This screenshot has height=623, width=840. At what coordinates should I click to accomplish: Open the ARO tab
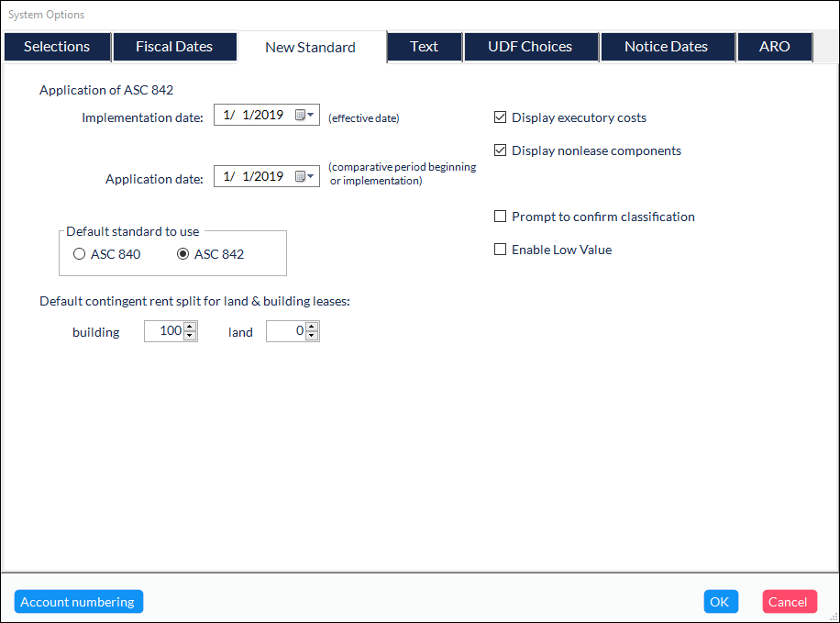point(775,47)
